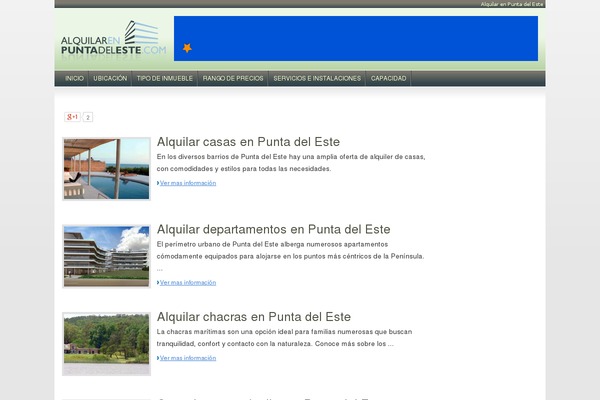Open the RANGO DE PRECIOS menu

pyautogui.click(x=233, y=78)
